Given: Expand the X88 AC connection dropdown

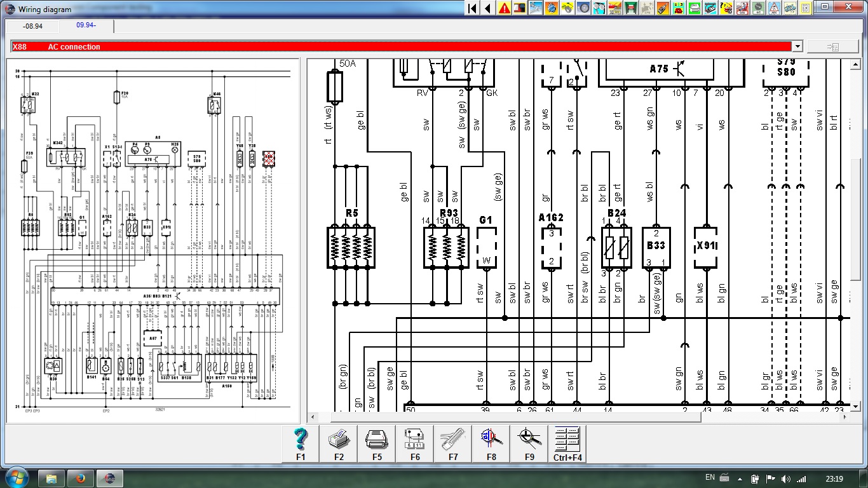Looking at the screenshot, I should point(797,46).
